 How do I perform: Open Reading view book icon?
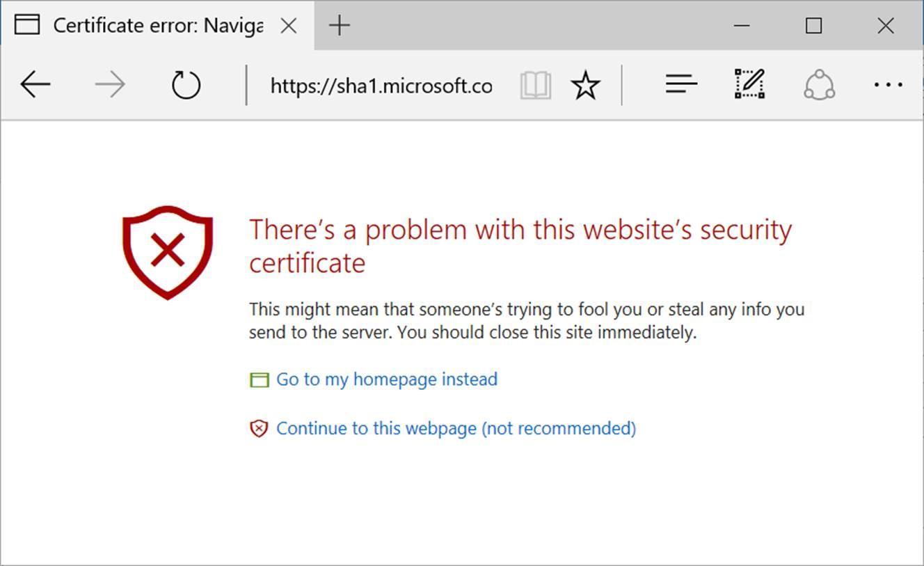tap(535, 85)
